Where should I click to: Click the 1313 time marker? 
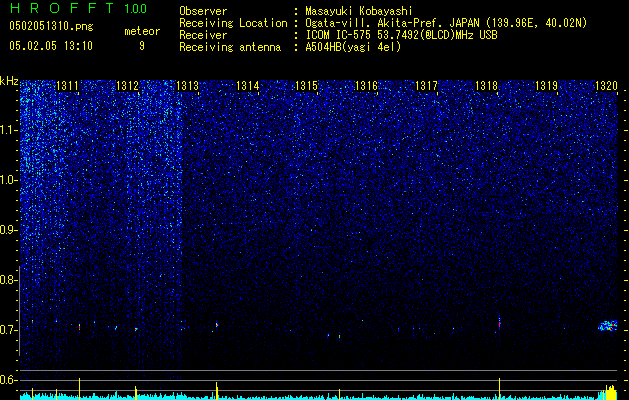click(187, 86)
